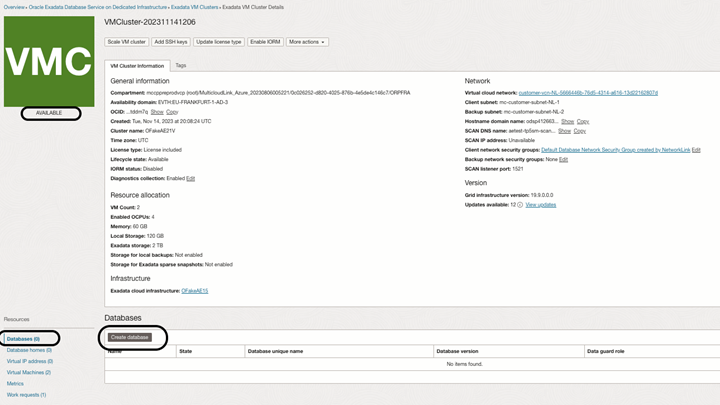Image resolution: width=720 pixels, height=405 pixels.
Task: Click the View updates link
Action: tap(540, 205)
